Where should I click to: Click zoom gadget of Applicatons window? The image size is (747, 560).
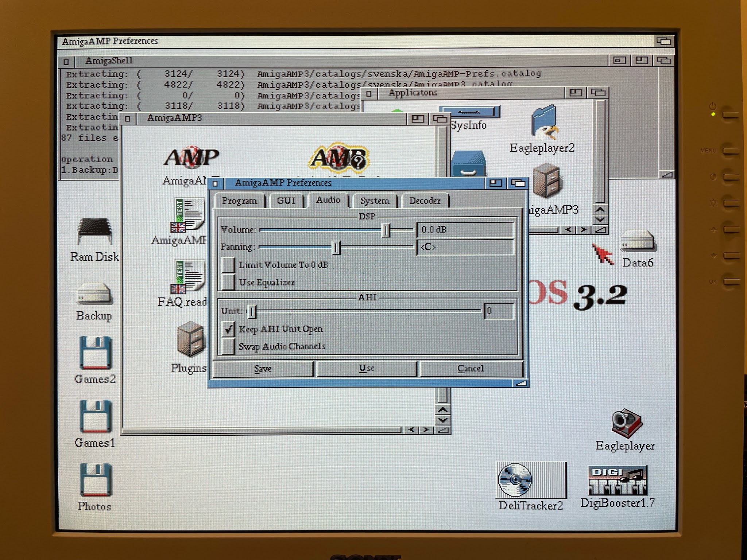tap(576, 93)
